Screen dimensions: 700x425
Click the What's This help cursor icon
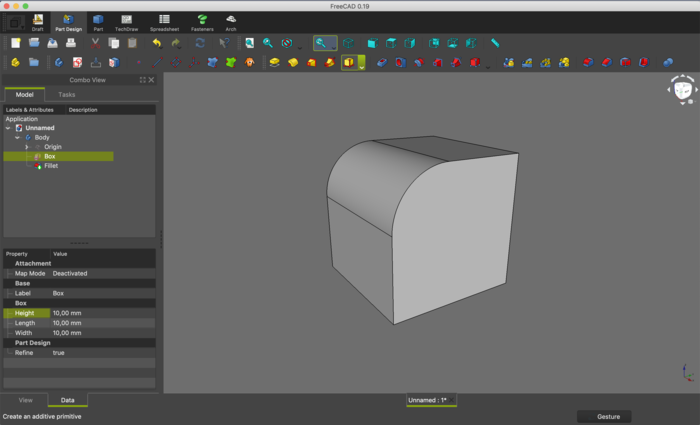tap(224, 43)
